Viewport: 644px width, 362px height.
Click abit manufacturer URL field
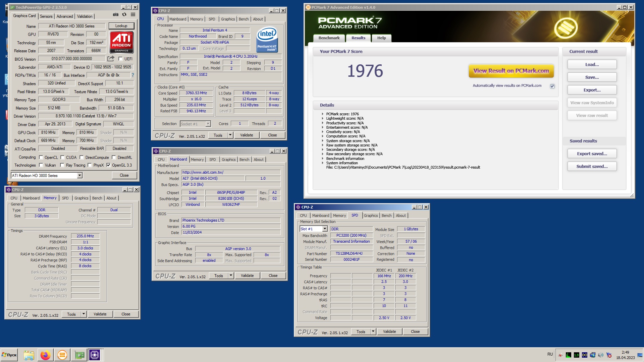[231, 172]
